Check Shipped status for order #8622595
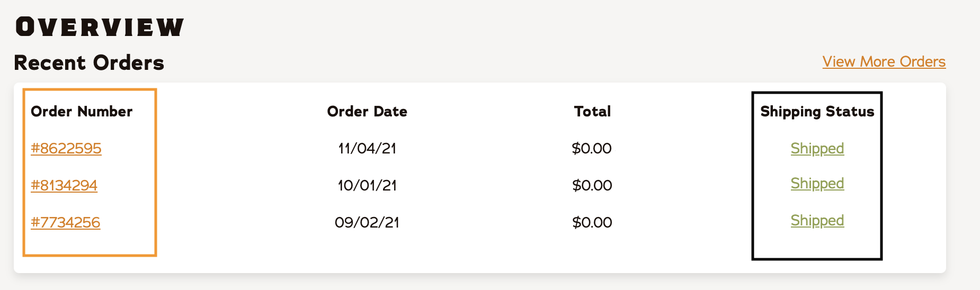Screen dimensions: 980x290 [817, 149]
